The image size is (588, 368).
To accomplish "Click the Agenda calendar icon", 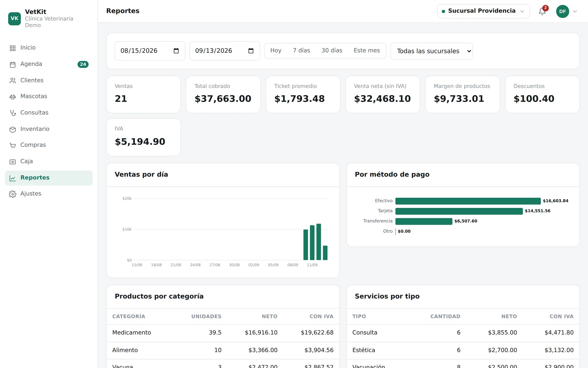I will coord(13,64).
